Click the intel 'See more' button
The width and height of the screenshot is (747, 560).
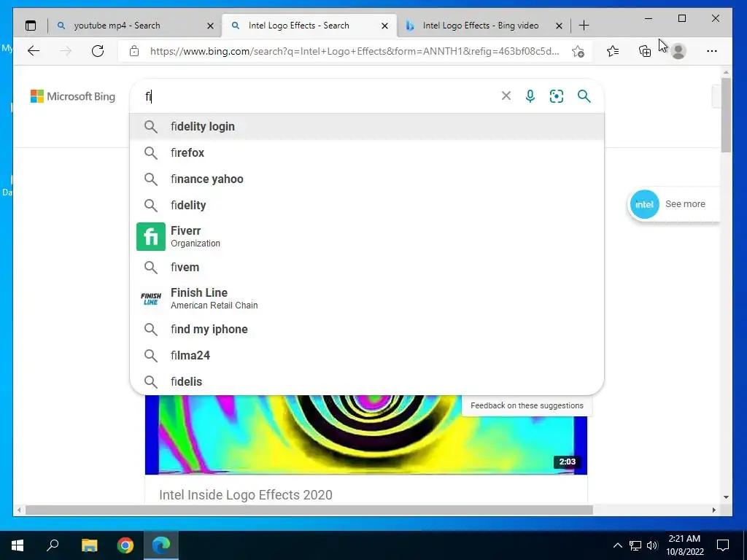[x=673, y=204]
